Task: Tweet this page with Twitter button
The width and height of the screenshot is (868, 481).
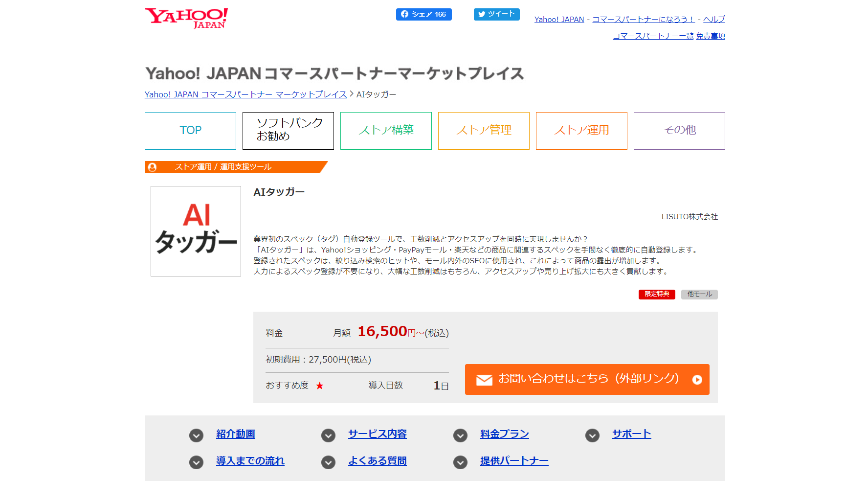Action: pyautogui.click(x=496, y=14)
